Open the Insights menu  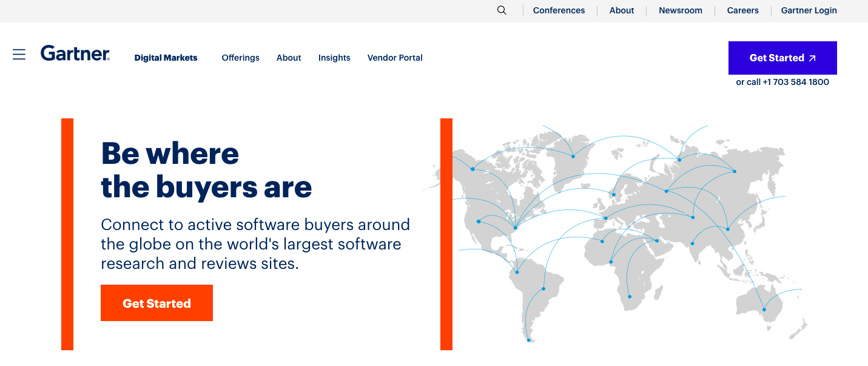[x=334, y=58]
